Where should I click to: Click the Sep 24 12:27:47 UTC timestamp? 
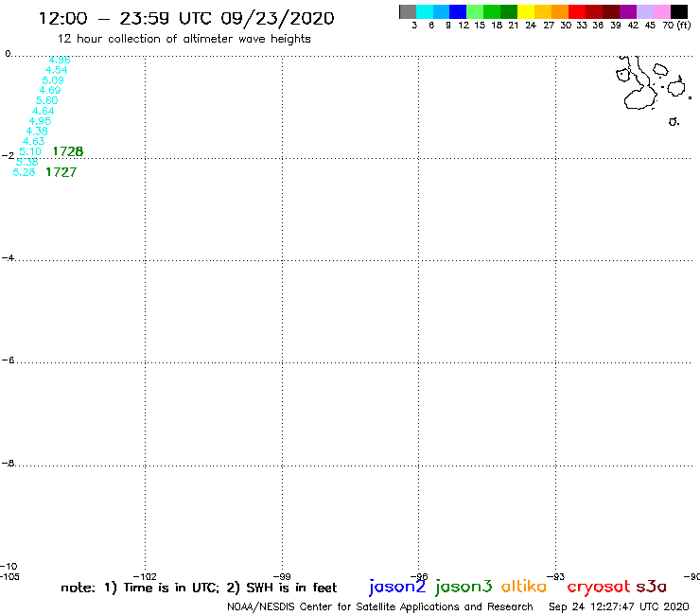point(619,606)
